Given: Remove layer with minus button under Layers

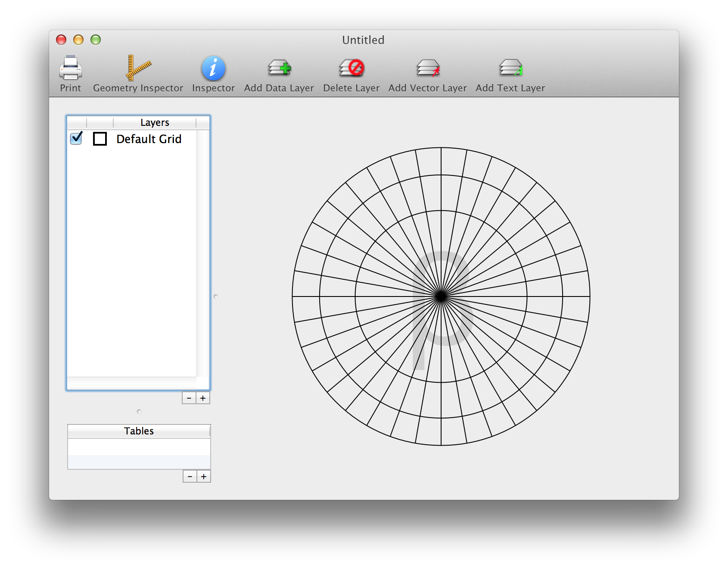Looking at the screenshot, I should click(x=189, y=398).
